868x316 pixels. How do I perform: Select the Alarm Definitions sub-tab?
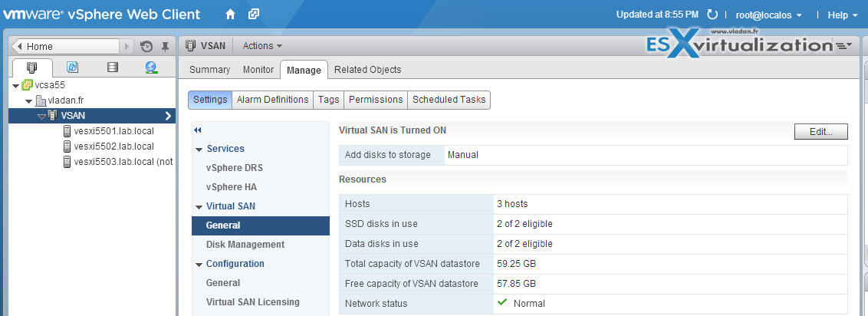pyautogui.click(x=272, y=100)
